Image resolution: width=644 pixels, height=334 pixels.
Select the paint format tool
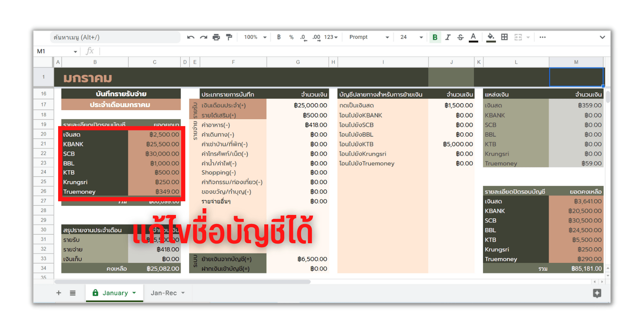[x=229, y=37]
